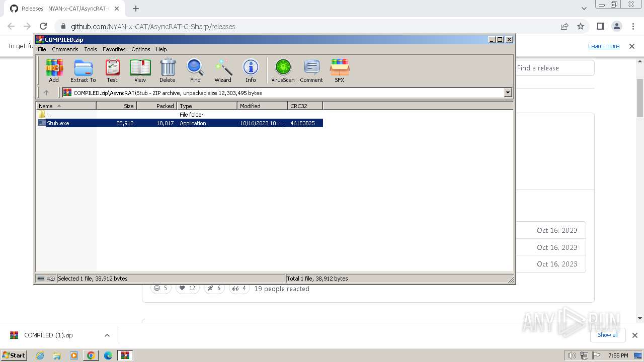Click the rocket reaction with 6
Viewport: 644px width, 362px height.
pyautogui.click(x=214, y=288)
